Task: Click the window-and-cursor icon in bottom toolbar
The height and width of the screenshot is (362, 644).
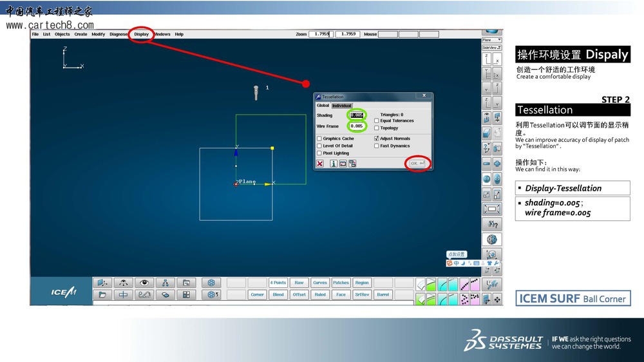Action: pyautogui.click(x=186, y=283)
